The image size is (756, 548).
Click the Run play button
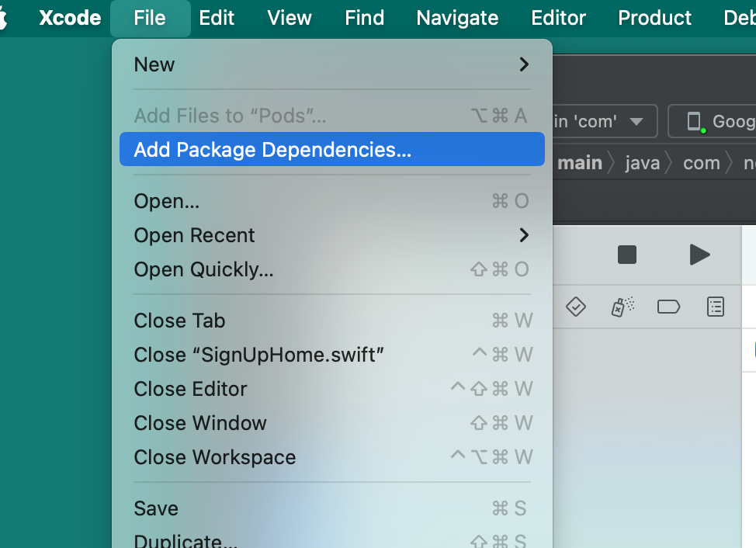699,255
